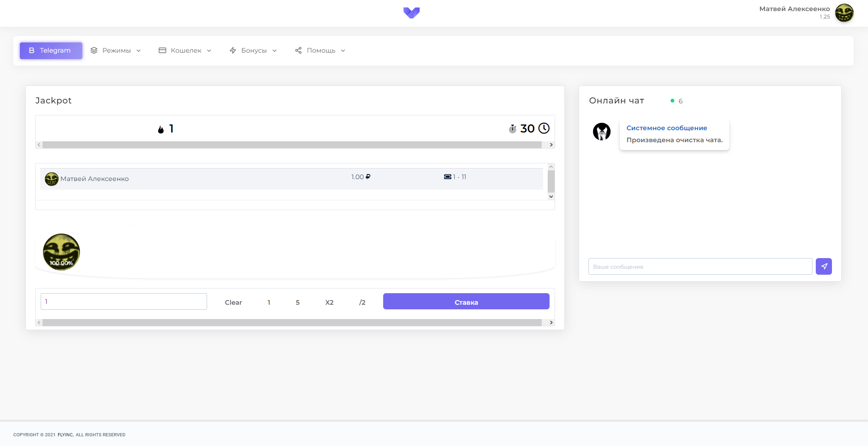The height and width of the screenshot is (446, 868).
Task: Click the bet list scrollbar down arrow
Action: [x=551, y=197]
